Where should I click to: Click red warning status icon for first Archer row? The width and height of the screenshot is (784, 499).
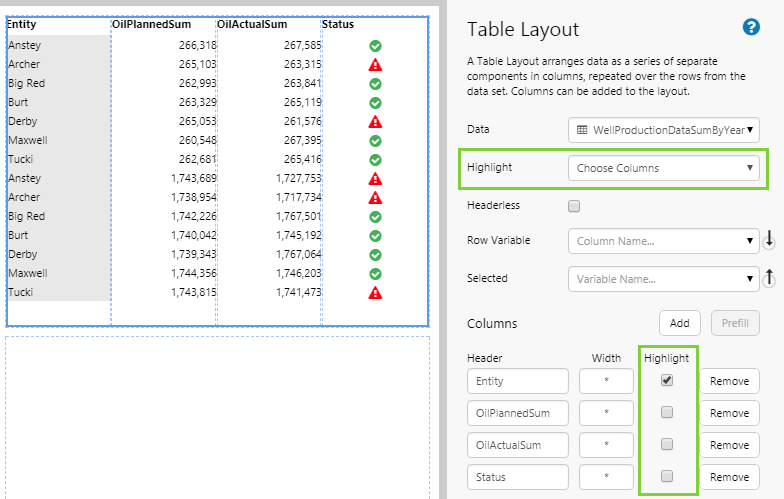pyautogui.click(x=375, y=65)
